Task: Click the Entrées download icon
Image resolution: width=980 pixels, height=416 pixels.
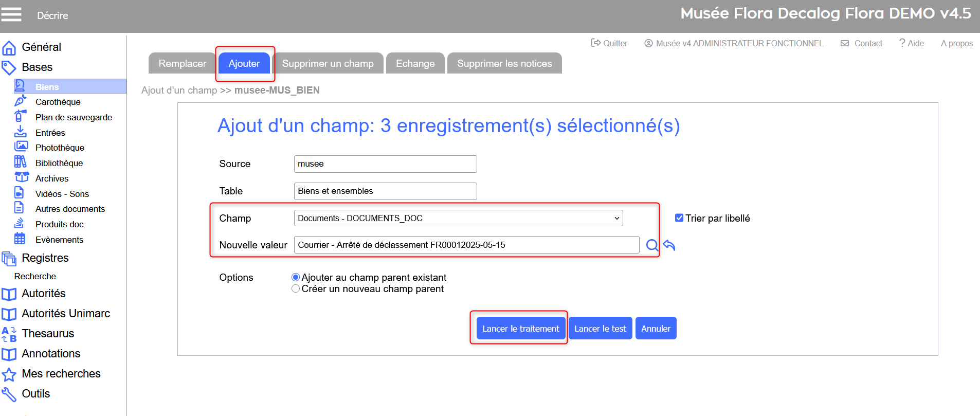Action: point(20,132)
